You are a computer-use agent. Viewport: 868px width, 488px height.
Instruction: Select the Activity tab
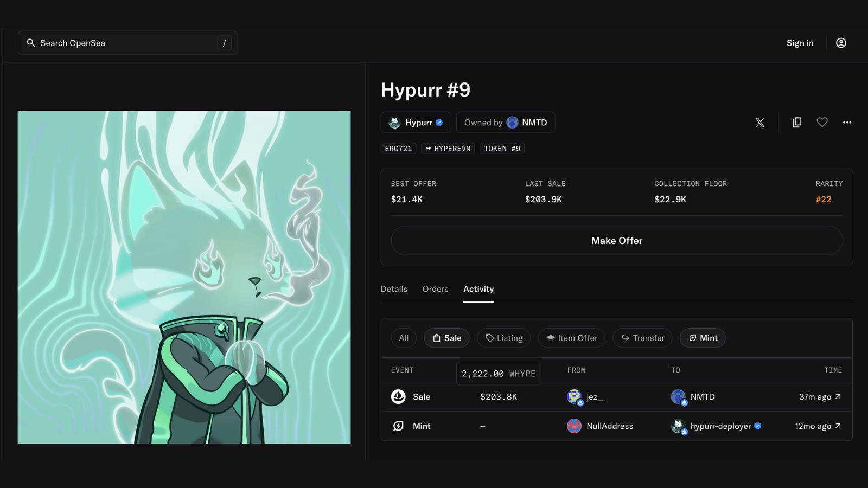coord(478,289)
